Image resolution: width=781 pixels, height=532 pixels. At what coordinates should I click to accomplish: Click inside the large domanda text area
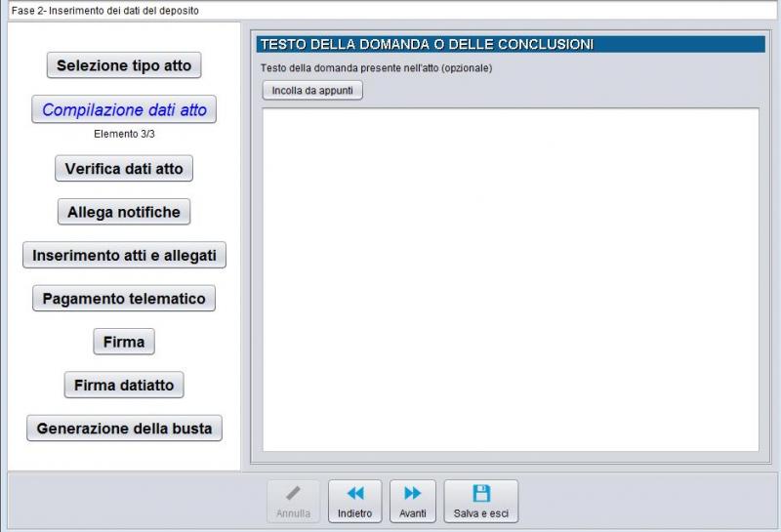[x=511, y=279]
